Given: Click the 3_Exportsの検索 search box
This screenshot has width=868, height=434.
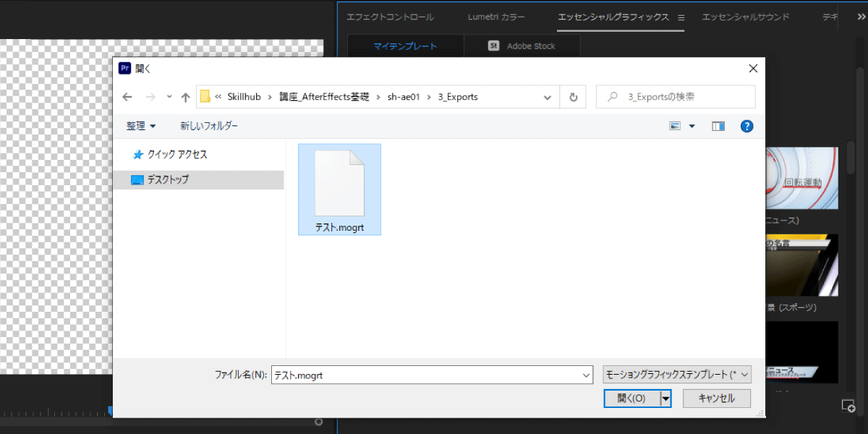Looking at the screenshot, I should click(676, 97).
